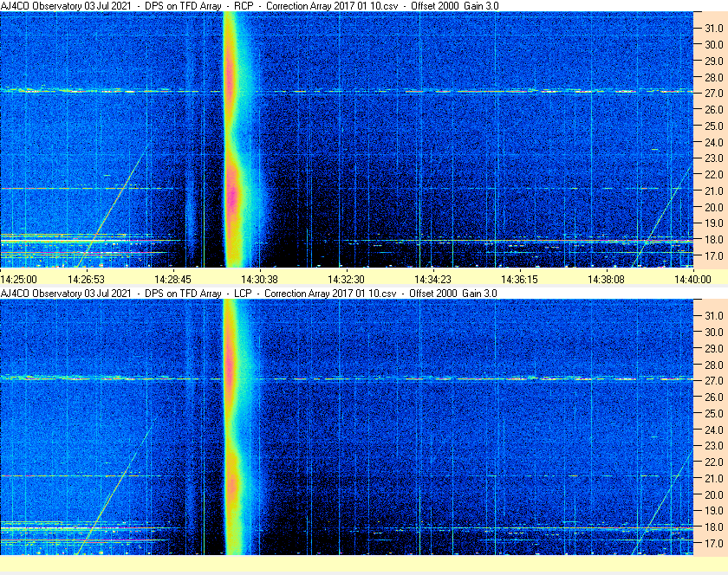Click the 31.0 frequency label on LCP plot
The height and width of the screenshot is (575, 728).
(x=714, y=316)
